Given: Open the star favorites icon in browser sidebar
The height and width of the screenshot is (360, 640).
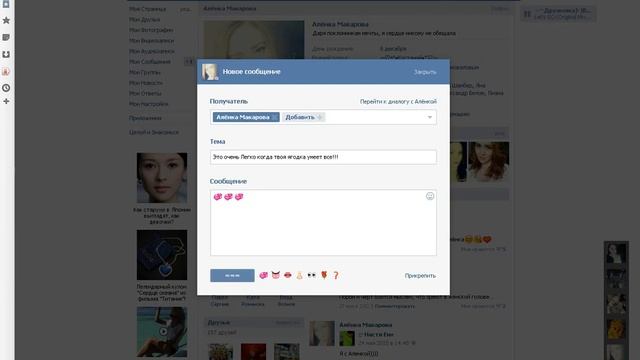Looking at the screenshot, I should click(6, 20).
